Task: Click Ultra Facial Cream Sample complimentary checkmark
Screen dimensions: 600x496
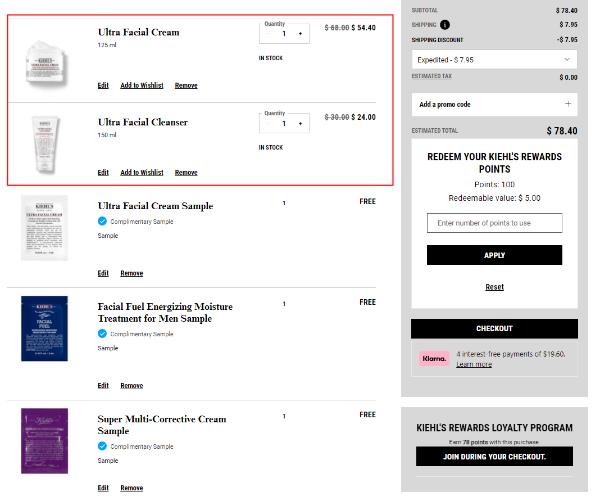Action: pyautogui.click(x=103, y=221)
